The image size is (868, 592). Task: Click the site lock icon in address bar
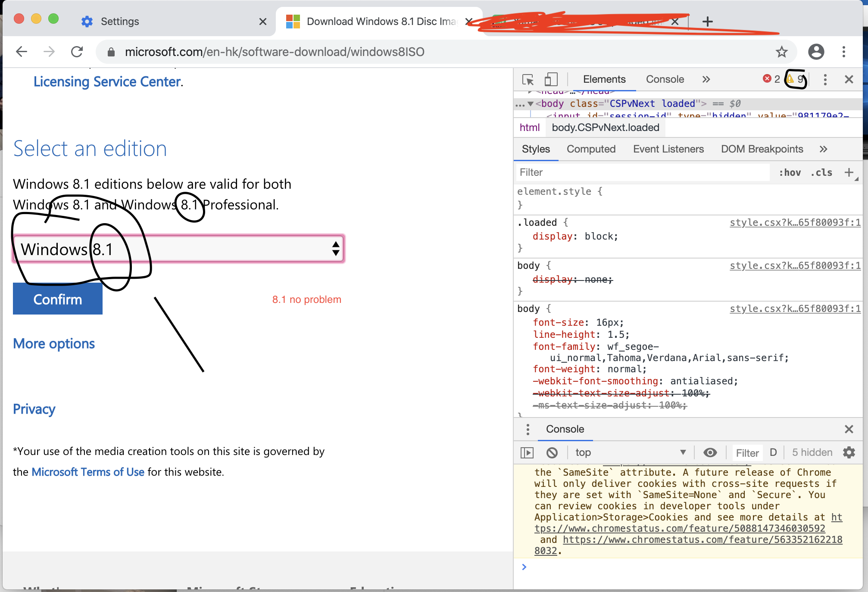tap(111, 52)
